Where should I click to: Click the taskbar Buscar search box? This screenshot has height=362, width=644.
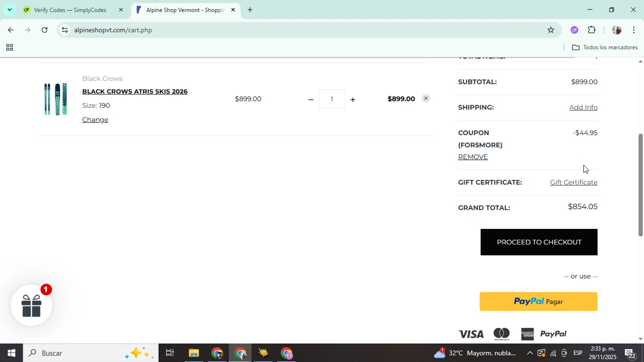91,353
